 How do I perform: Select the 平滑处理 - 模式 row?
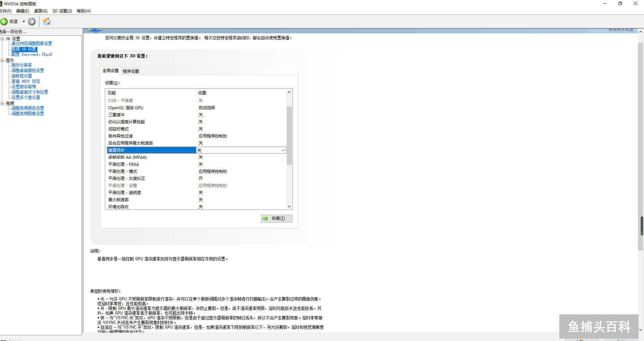tap(196, 172)
